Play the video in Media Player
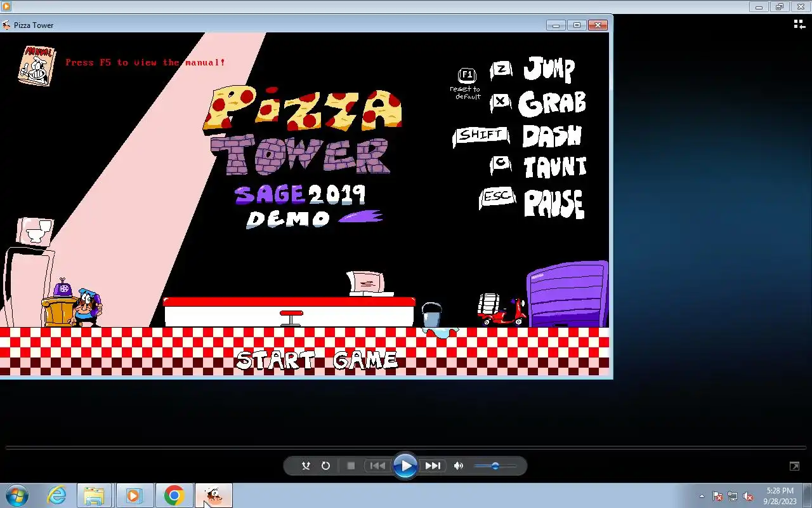The height and width of the screenshot is (508, 812). [x=405, y=466]
